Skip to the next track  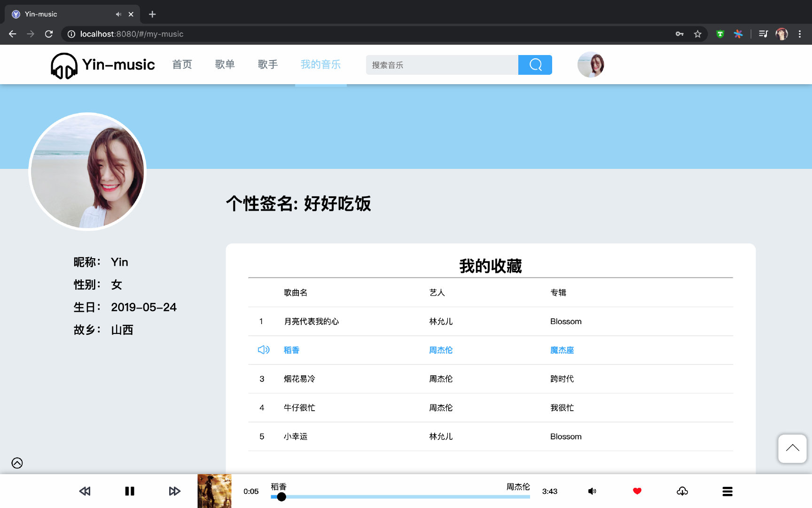(174, 491)
